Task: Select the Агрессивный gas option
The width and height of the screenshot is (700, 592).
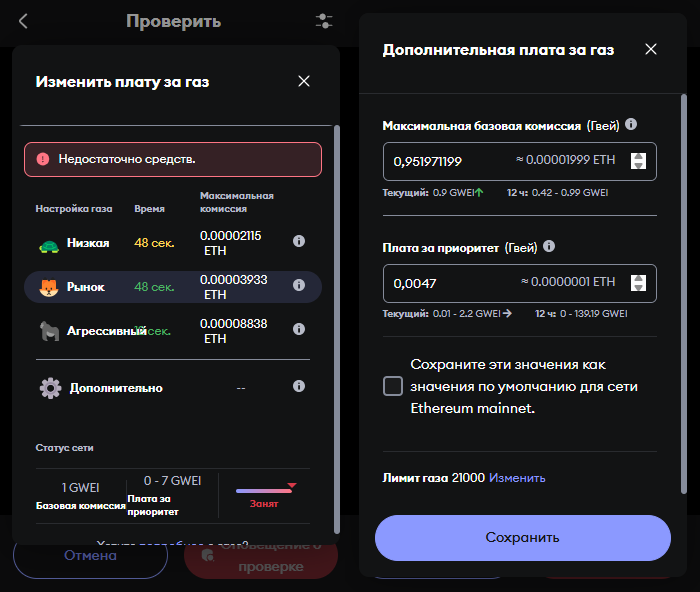Action: [173, 331]
